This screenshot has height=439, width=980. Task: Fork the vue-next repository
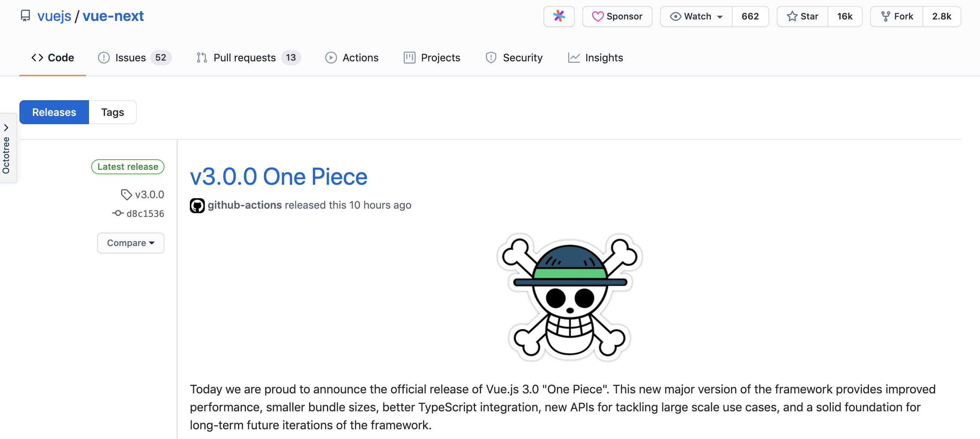click(x=896, y=16)
